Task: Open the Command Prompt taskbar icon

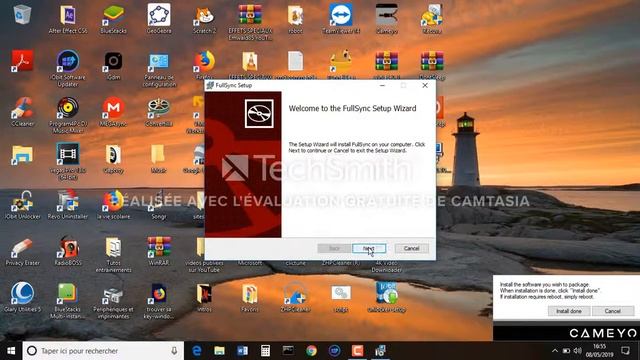Action: point(288,351)
